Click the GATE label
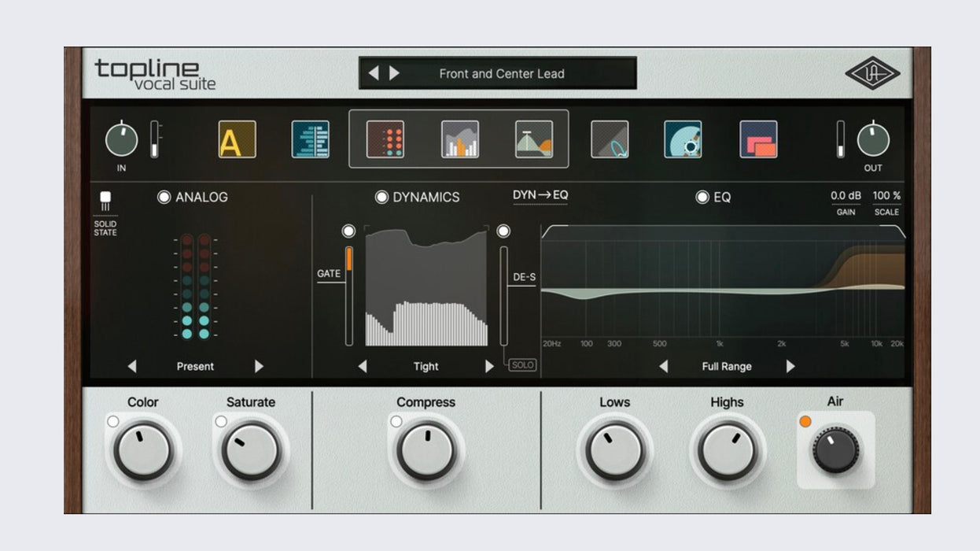This screenshot has width=980, height=551. point(329,274)
